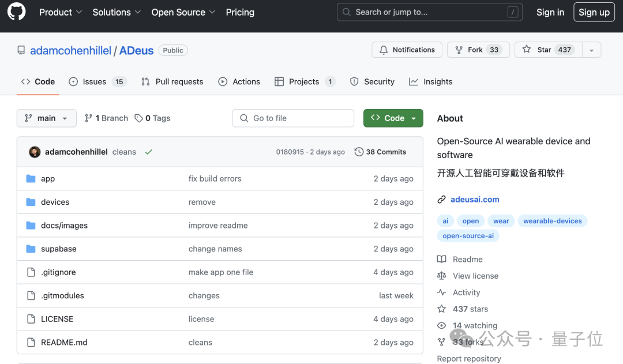Click the open-source-ai topic tag

click(468, 235)
